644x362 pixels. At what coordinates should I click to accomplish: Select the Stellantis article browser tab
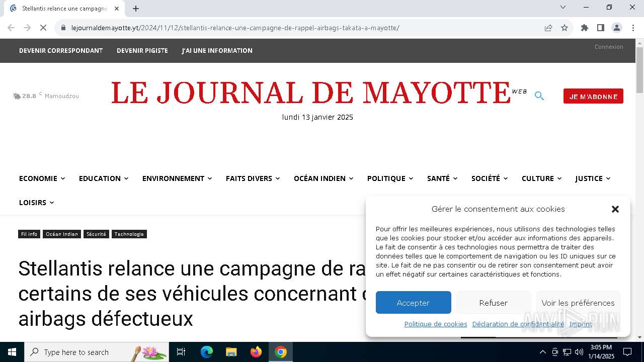click(64, 9)
